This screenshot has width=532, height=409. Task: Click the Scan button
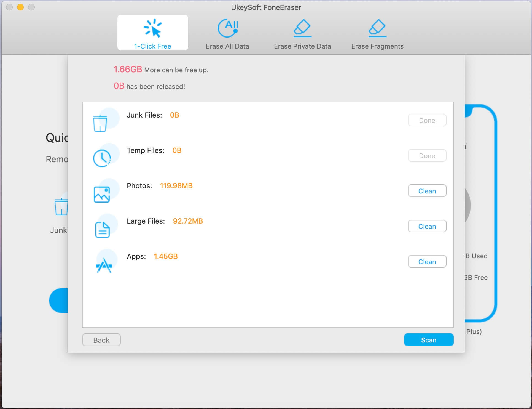pos(429,339)
